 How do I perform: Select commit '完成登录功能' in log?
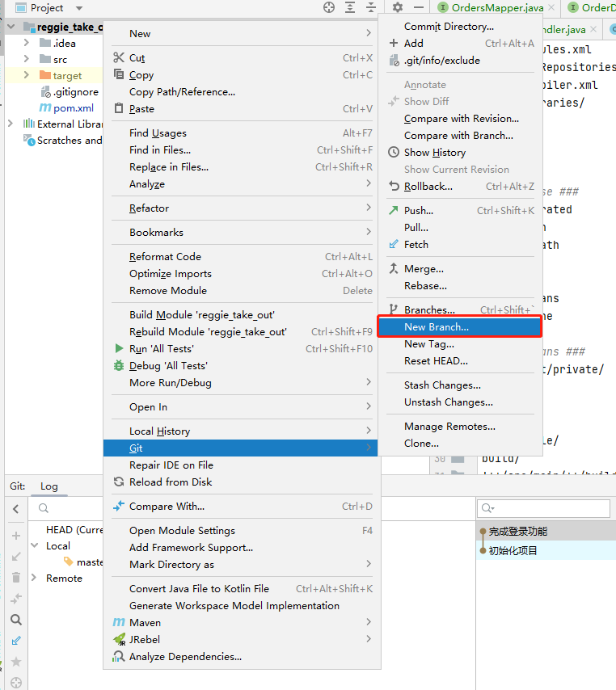point(518,532)
